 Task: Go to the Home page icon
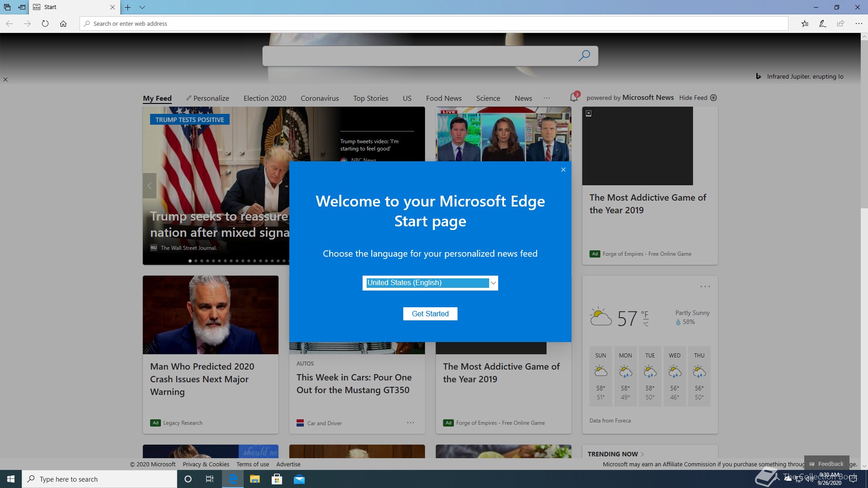tap(63, 23)
